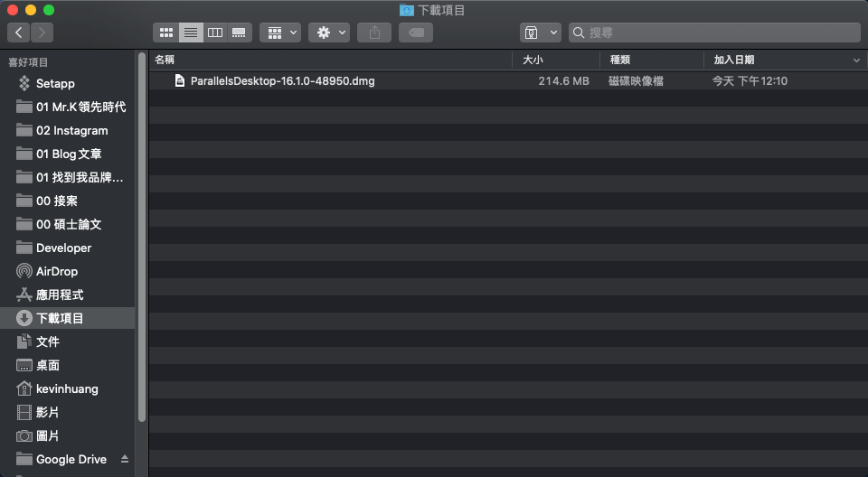Go back with the left arrow button
Image resolution: width=868 pixels, height=477 pixels.
(x=18, y=33)
